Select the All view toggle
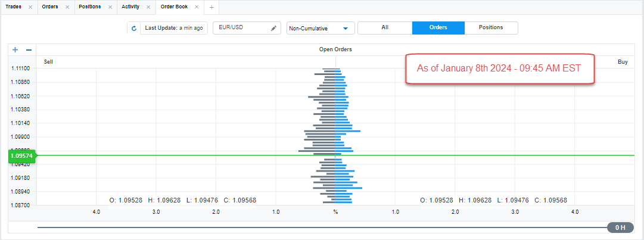 click(x=385, y=28)
